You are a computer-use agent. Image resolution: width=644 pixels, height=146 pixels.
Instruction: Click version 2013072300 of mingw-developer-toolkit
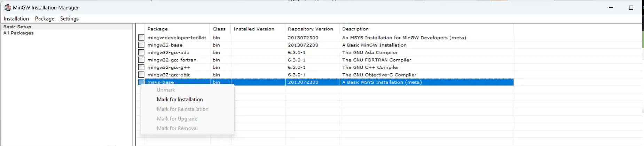pos(303,37)
